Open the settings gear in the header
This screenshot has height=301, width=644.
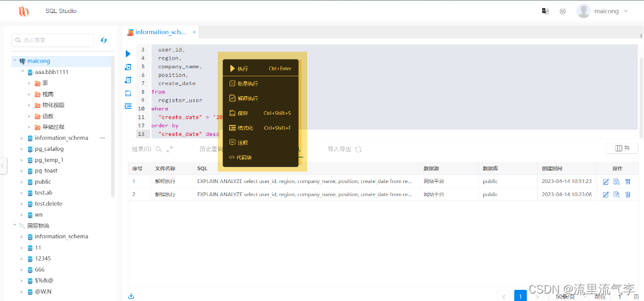563,11
